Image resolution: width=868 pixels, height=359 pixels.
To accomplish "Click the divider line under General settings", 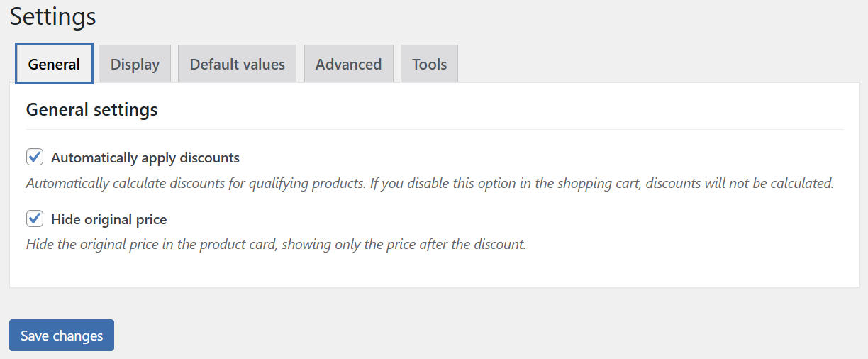I will 434,129.
